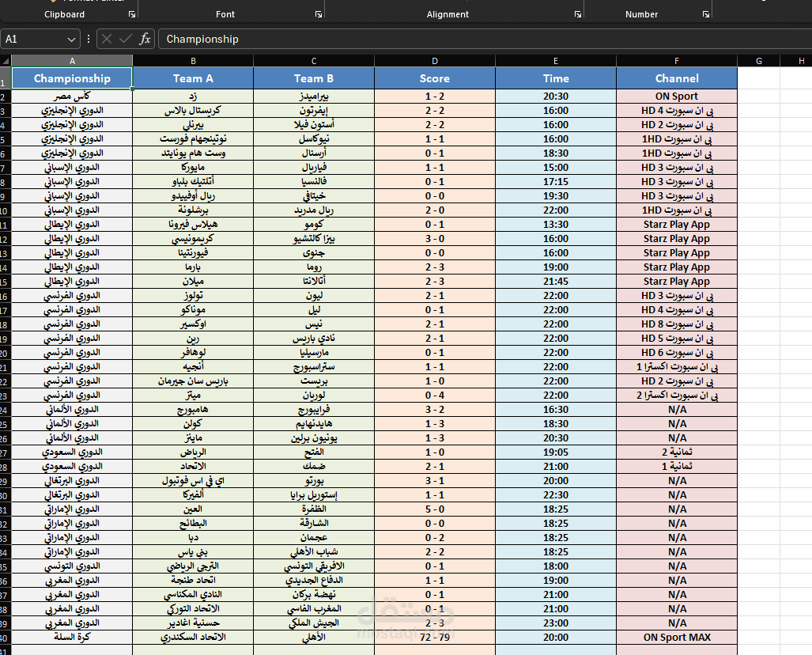This screenshot has height=655, width=812.
Task: Select column A header
Action: pos(72,61)
